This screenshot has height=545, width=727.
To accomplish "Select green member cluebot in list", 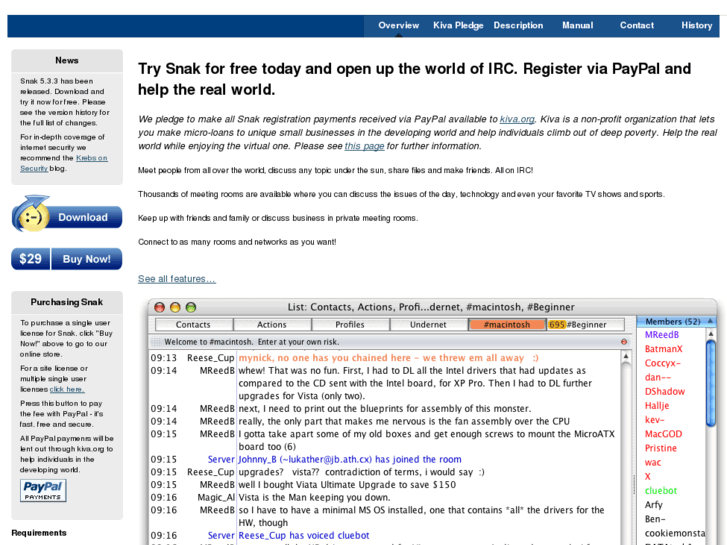I will coord(661,491).
